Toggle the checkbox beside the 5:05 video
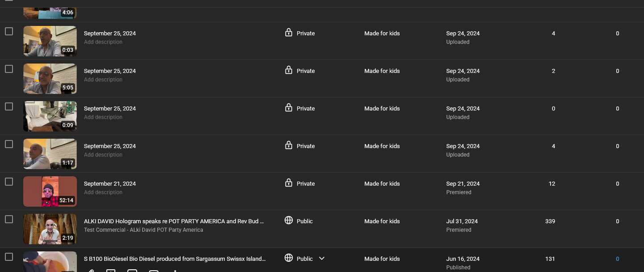The width and height of the screenshot is (644, 272). [9, 69]
